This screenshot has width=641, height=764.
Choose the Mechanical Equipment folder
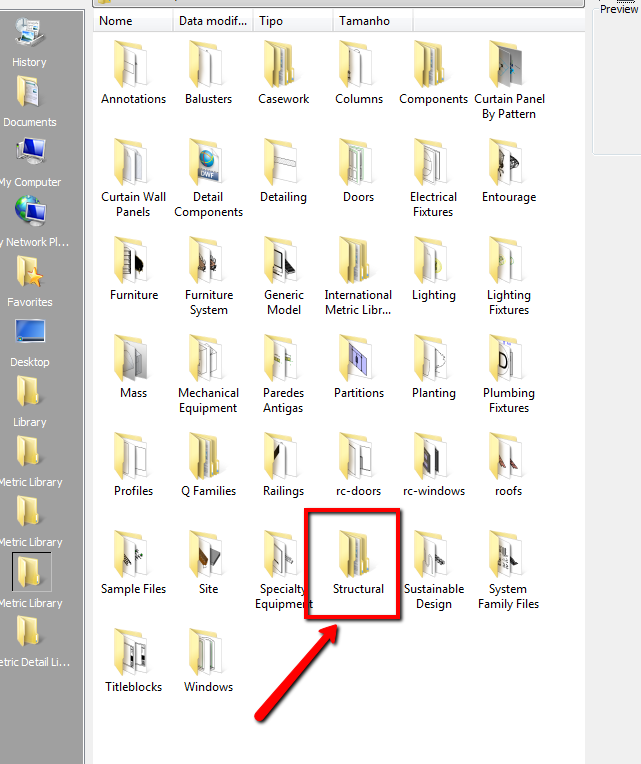[x=208, y=374]
